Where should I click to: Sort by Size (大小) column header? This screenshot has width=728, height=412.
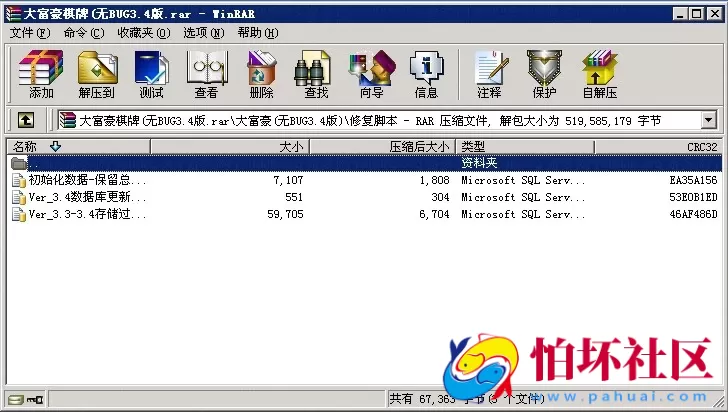230,147
